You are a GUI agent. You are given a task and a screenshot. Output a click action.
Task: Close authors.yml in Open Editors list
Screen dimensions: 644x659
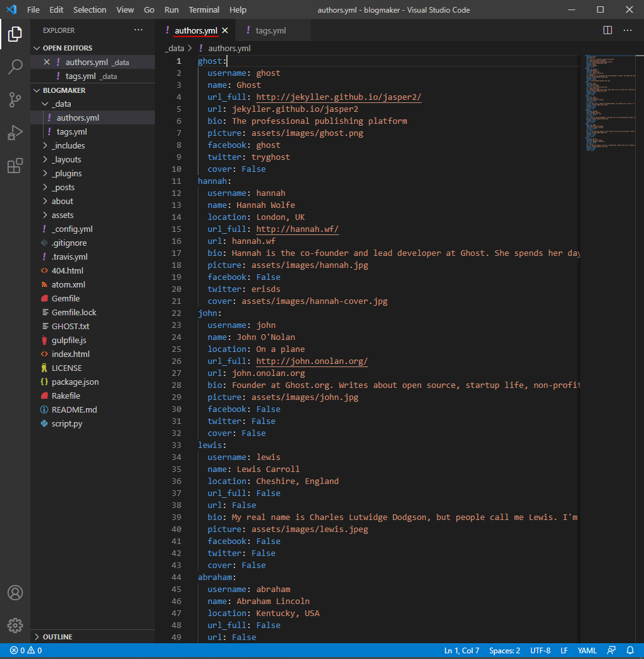tap(47, 62)
